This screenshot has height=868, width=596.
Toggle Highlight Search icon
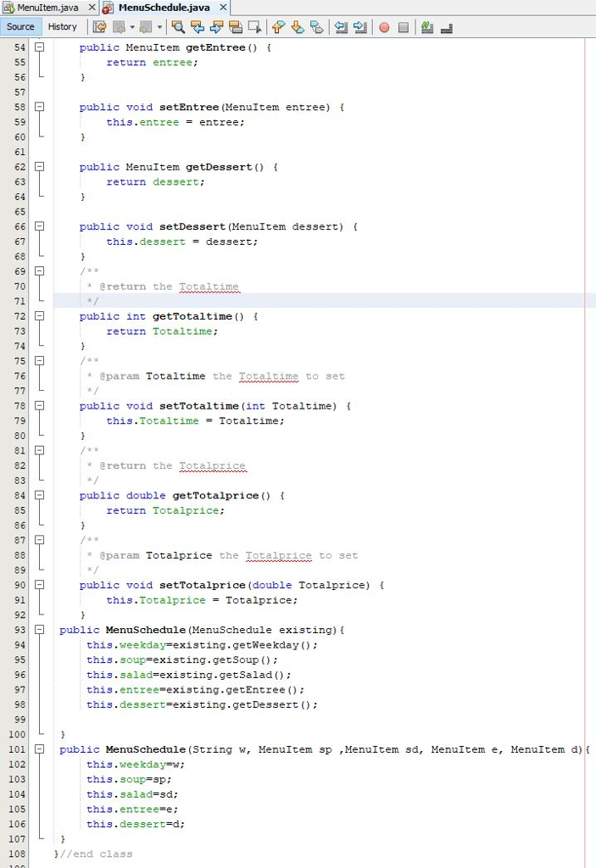236,27
